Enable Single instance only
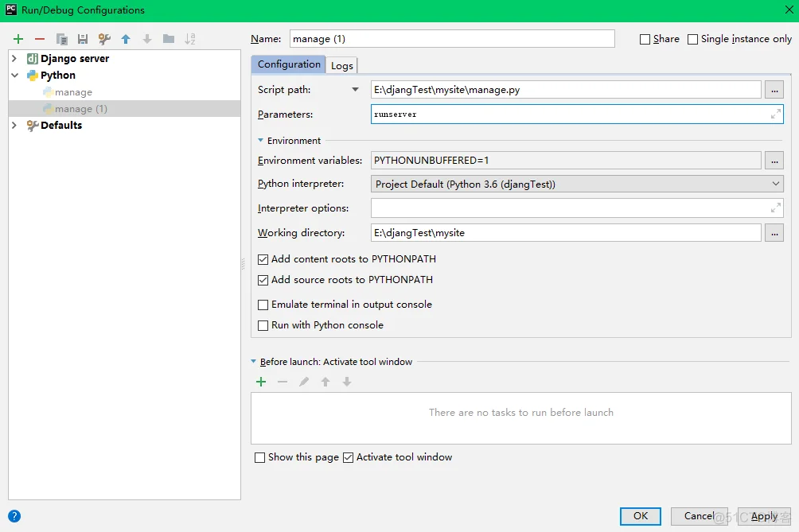 pyautogui.click(x=692, y=40)
